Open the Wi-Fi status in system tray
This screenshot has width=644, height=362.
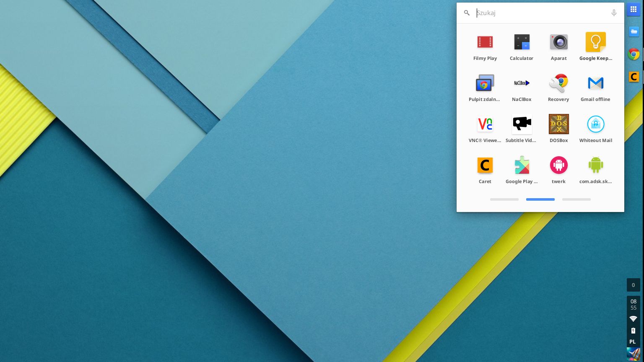(633, 319)
